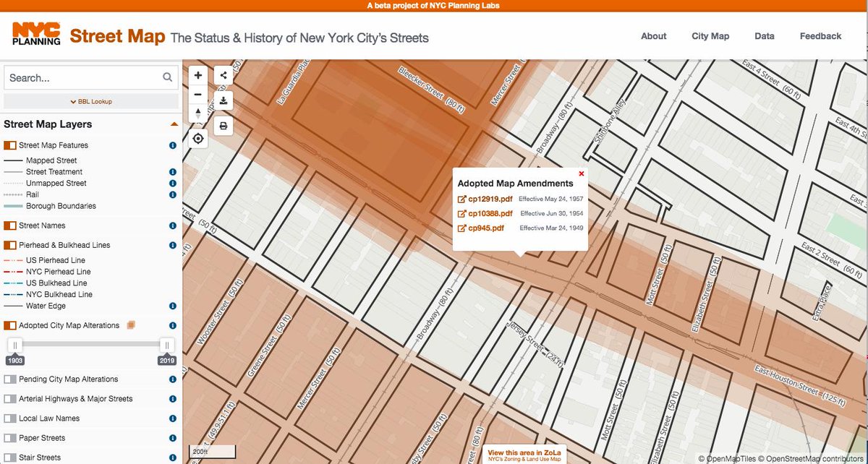Screen dimensions: 868x464
Task: Print the current map view
Action: [x=224, y=126]
